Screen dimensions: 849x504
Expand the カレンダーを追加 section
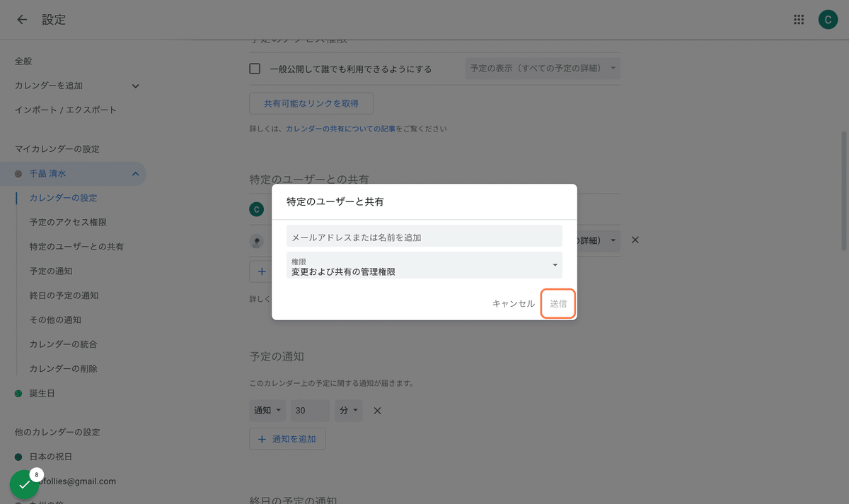136,86
